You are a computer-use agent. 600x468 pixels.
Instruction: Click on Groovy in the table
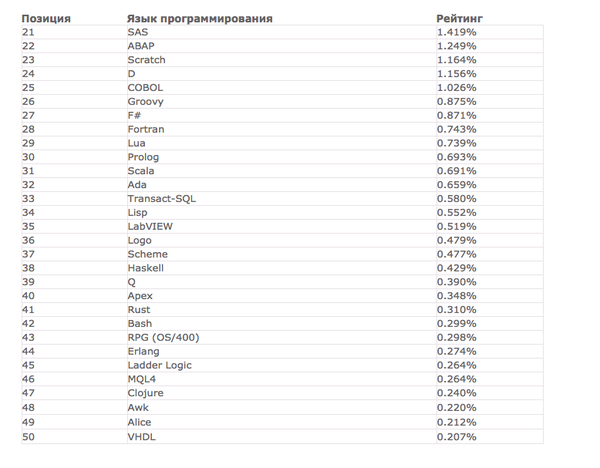[145, 102]
